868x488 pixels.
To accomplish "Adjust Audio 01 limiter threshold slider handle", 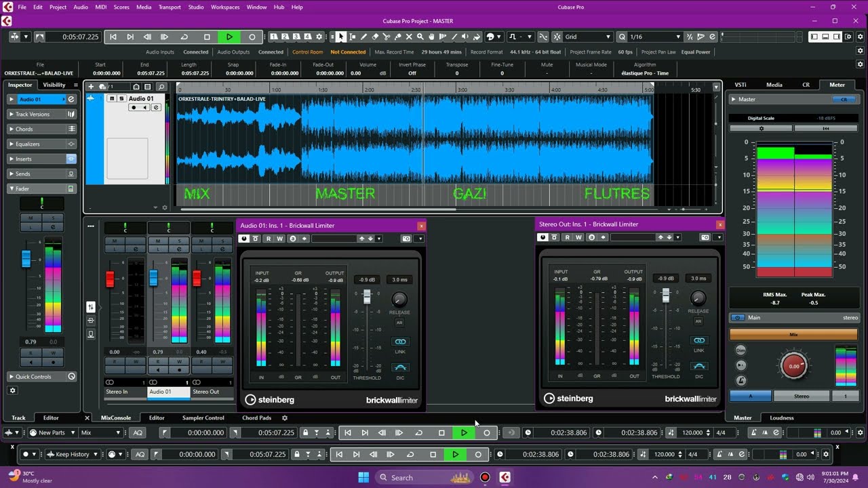I will point(367,297).
